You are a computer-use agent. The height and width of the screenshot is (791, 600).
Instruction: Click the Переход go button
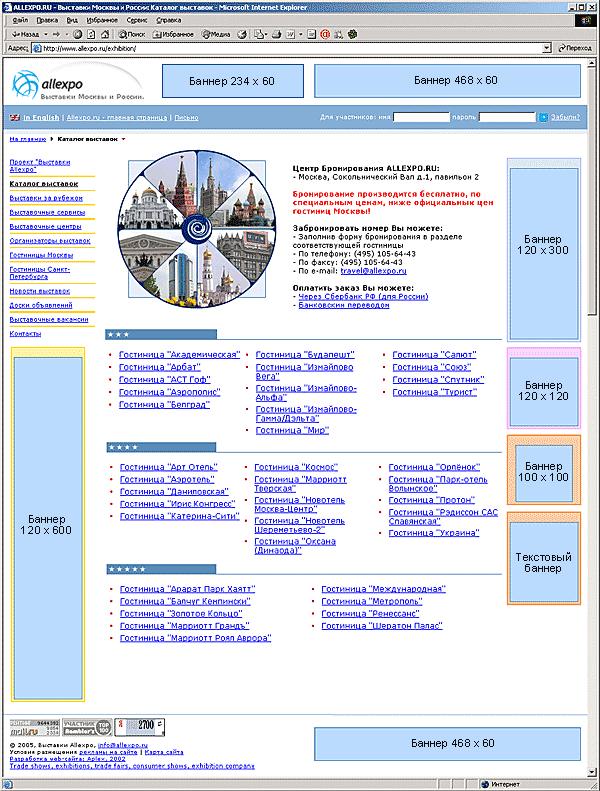[x=574, y=48]
